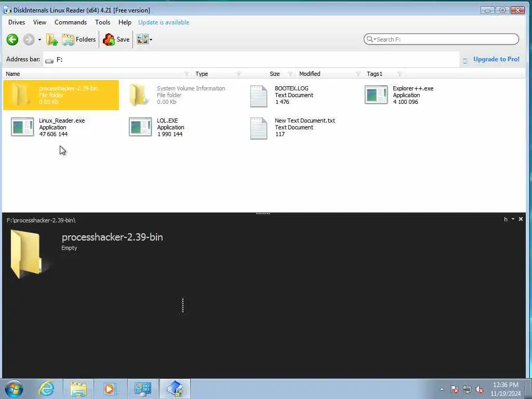
Task: Select the LOL.EXE application icon
Action: (x=140, y=127)
